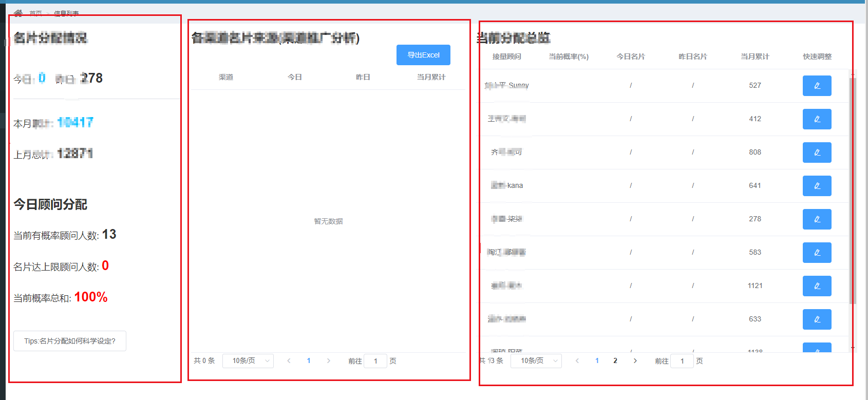Edit the row with 278 monthly total

tap(817, 219)
